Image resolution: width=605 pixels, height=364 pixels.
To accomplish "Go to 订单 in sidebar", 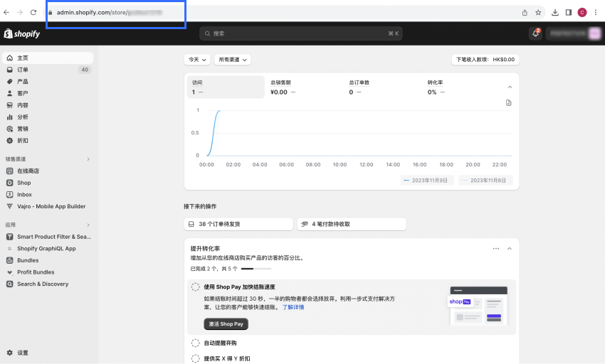I will (23, 70).
